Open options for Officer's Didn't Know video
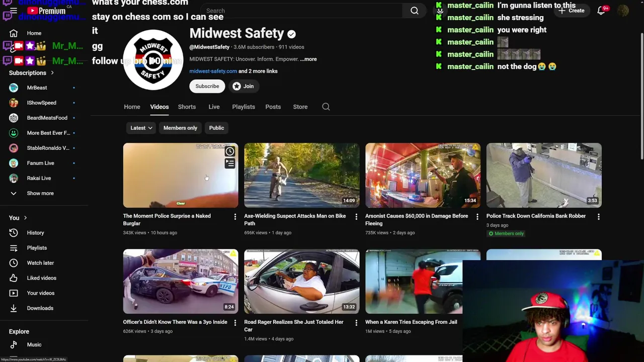This screenshot has width=644, height=362. click(x=235, y=323)
